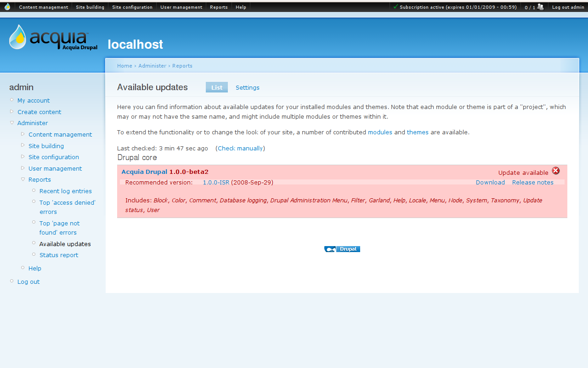Expand Site building in the sidebar
This screenshot has height=368, width=588.
click(x=23, y=145)
